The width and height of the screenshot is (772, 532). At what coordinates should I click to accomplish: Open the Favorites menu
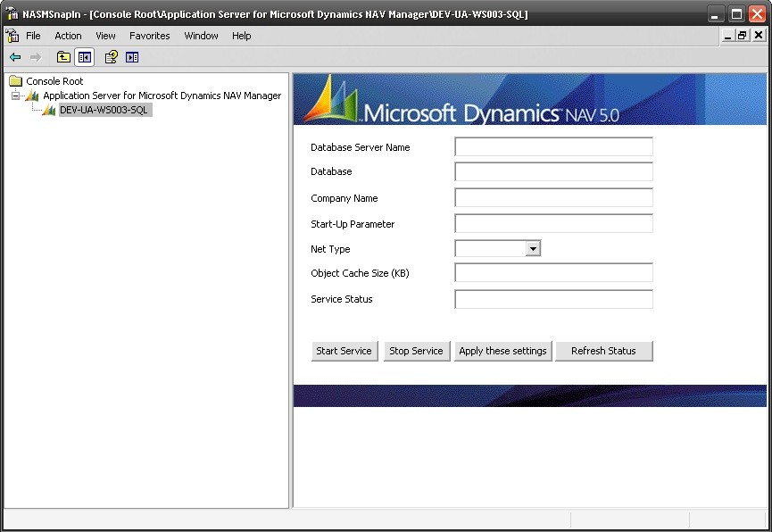pos(150,36)
